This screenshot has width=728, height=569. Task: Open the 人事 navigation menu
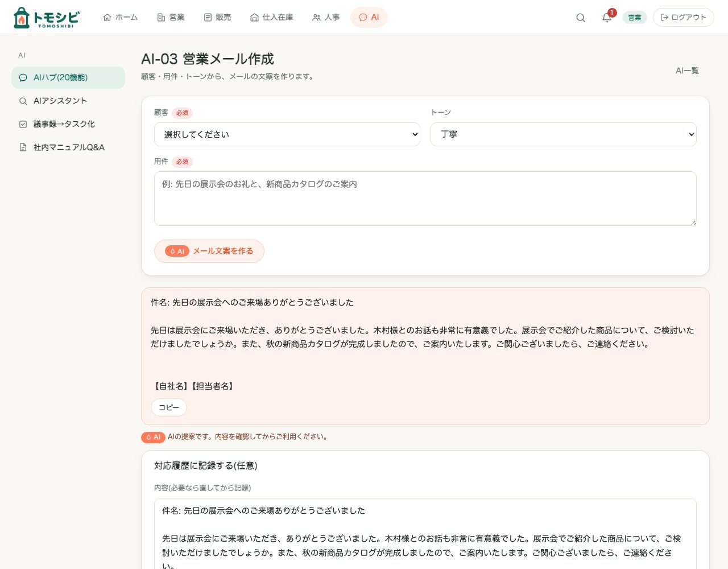pyautogui.click(x=326, y=18)
